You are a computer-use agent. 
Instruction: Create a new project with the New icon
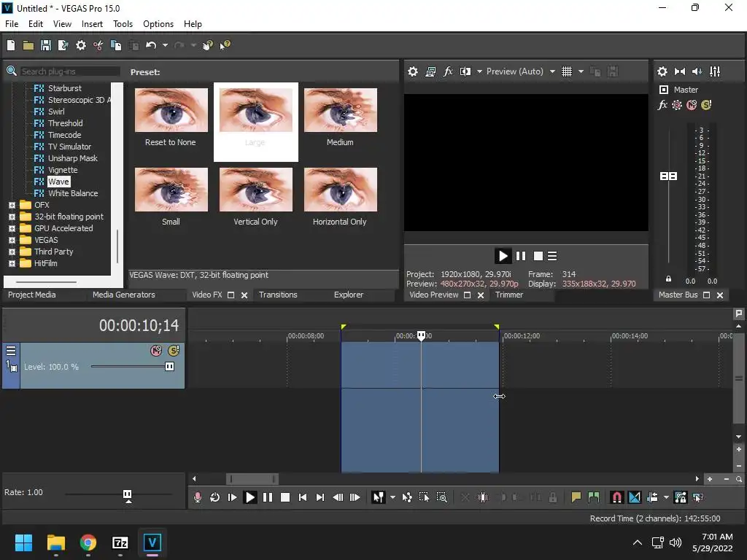(x=11, y=45)
